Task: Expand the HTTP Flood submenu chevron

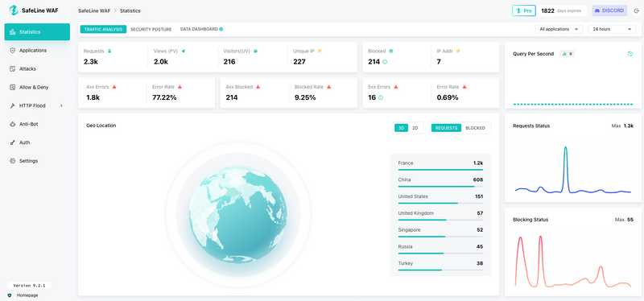Action: tap(62, 105)
